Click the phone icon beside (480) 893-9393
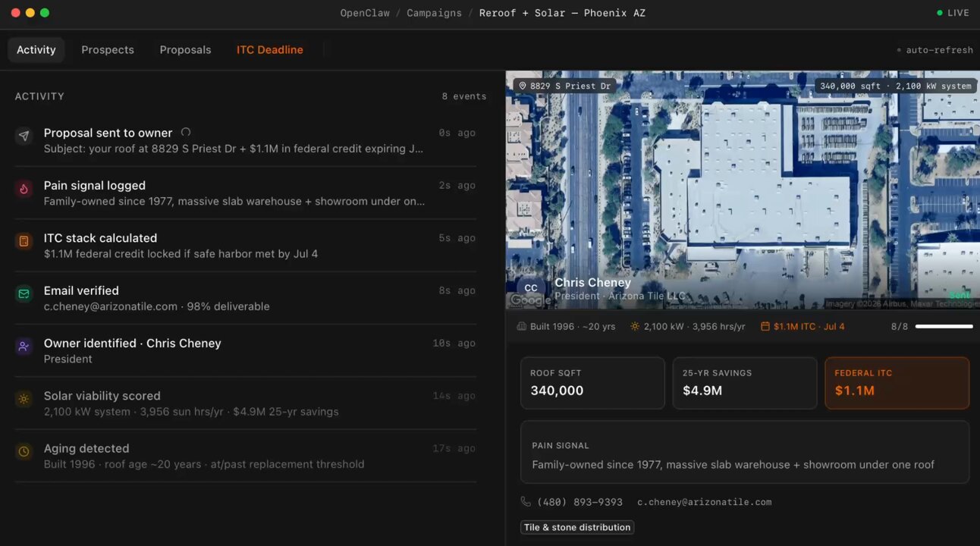This screenshot has height=546, width=980. tap(526, 502)
